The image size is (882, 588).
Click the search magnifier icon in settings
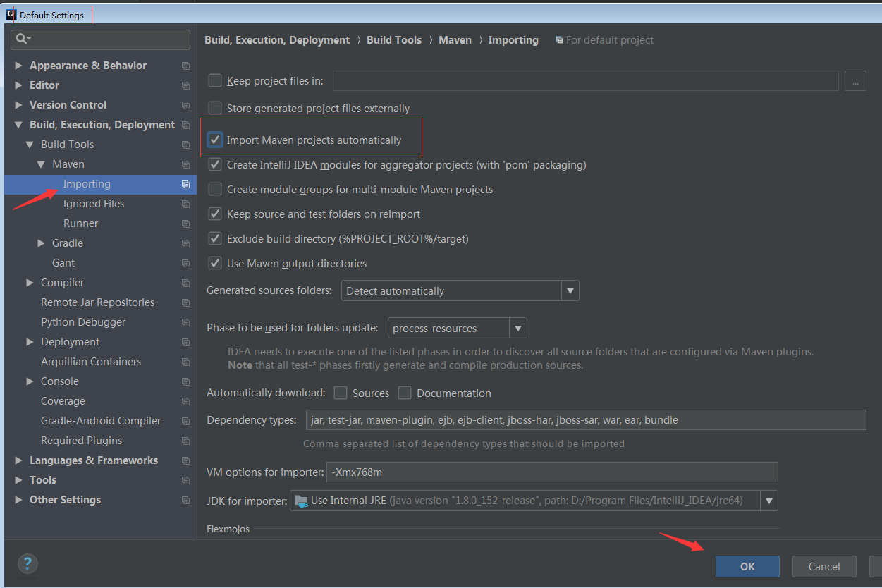pyautogui.click(x=22, y=39)
